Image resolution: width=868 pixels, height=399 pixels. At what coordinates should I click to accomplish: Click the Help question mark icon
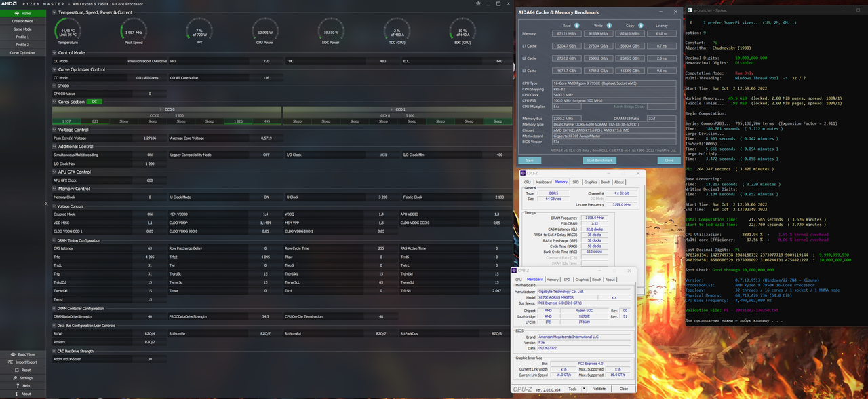[x=18, y=385]
